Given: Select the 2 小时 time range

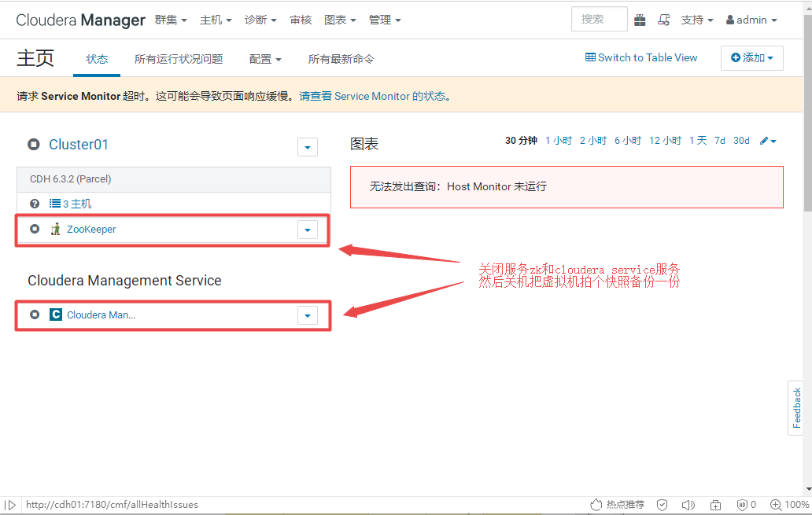Looking at the screenshot, I should click(593, 141).
